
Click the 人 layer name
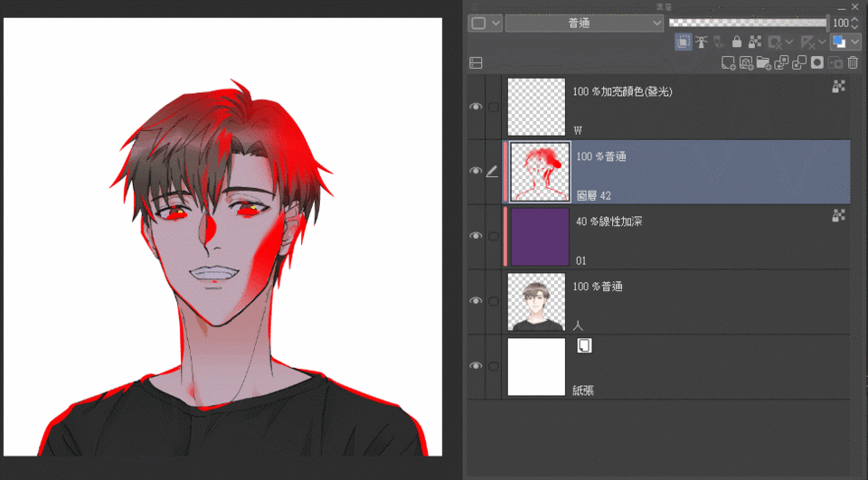click(578, 325)
